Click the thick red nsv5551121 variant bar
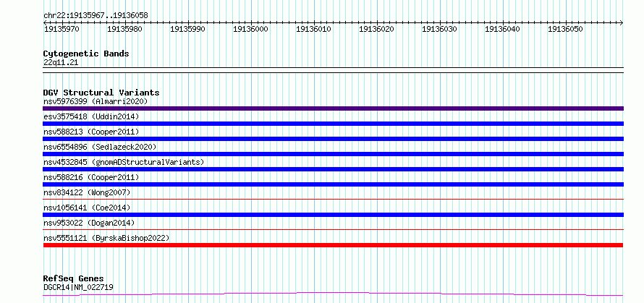Screen dimensions: 644x303 click(333, 245)
